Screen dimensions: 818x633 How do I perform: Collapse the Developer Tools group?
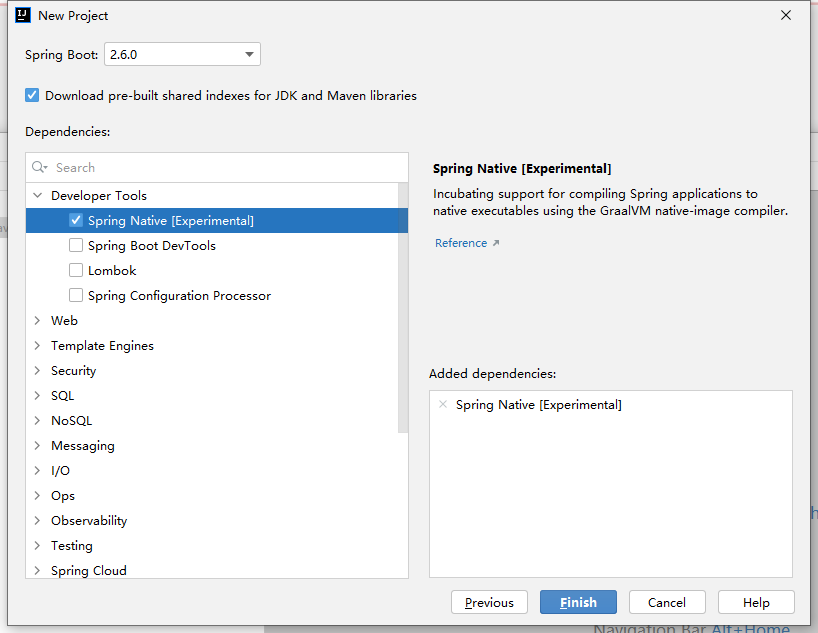(x=37, y=195)
